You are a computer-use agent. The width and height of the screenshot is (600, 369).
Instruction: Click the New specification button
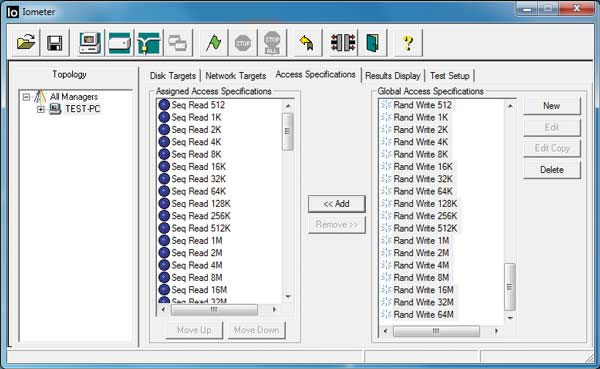point(551,106)
